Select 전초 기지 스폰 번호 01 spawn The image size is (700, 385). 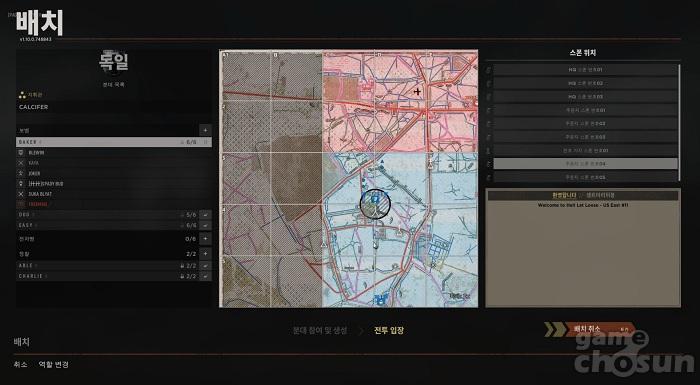pos(585,151)
